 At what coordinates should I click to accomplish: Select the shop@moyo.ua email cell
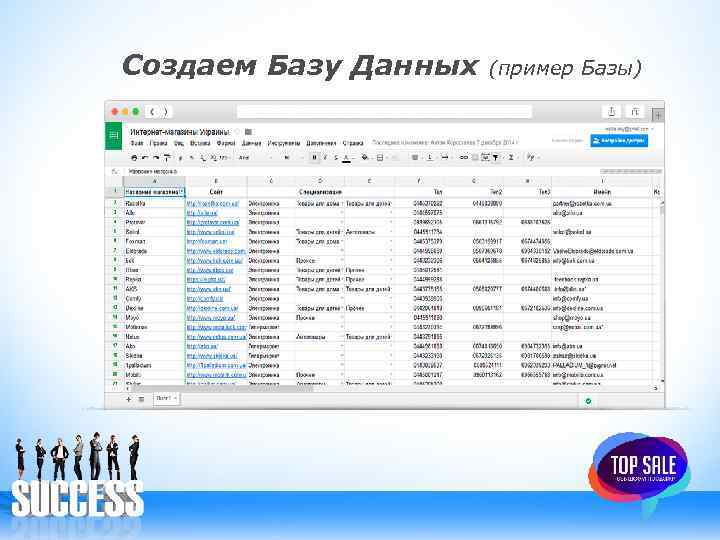602,318
